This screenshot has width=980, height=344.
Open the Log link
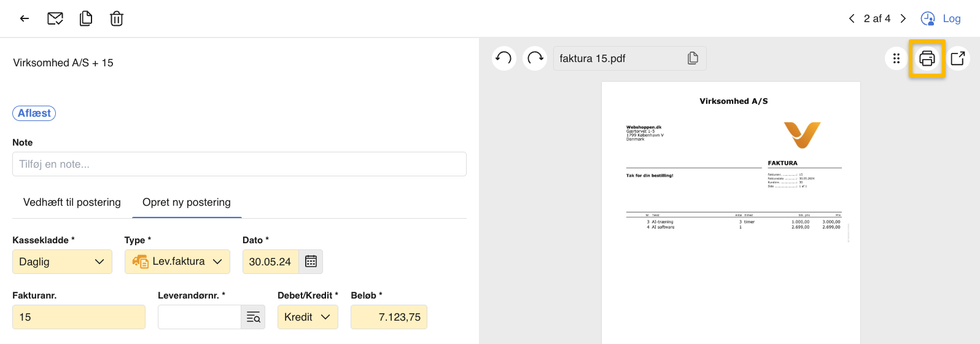pyautogui.click(x=941, y=18)
